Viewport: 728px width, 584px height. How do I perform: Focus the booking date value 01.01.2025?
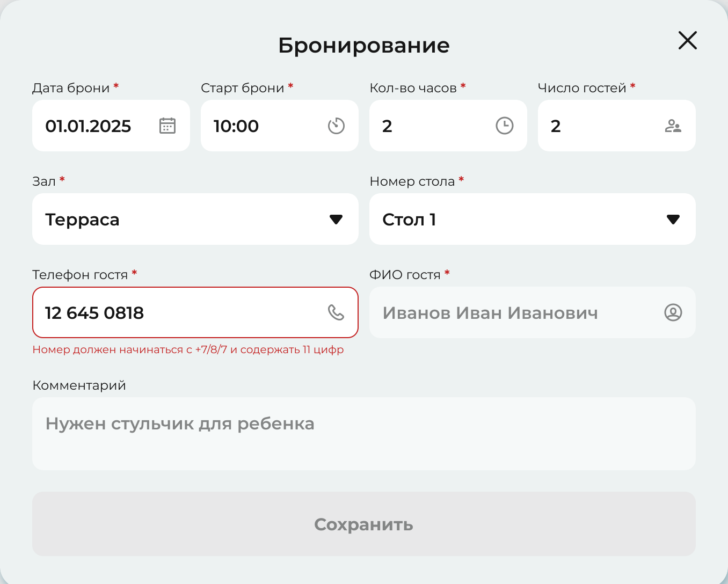[x=88, y=126]
